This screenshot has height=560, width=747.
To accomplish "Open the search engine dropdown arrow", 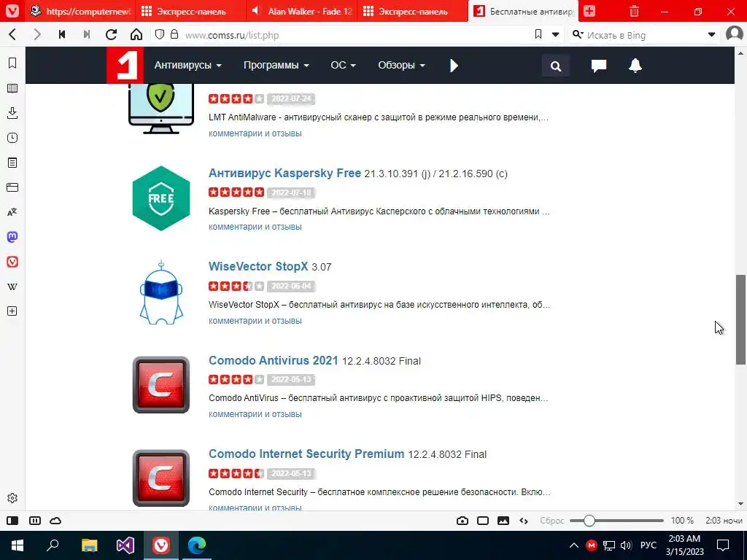I will tap(711, 34).
